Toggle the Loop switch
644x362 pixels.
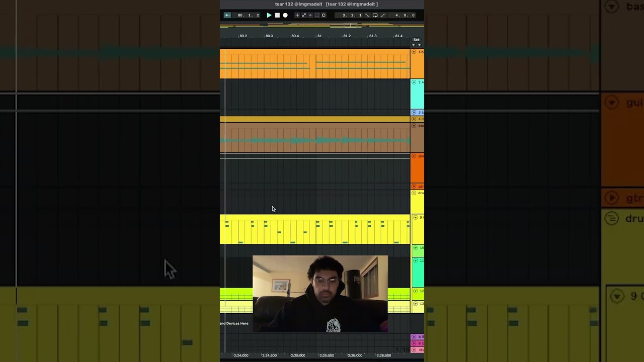pyautogui.click(x=375, y=15)
